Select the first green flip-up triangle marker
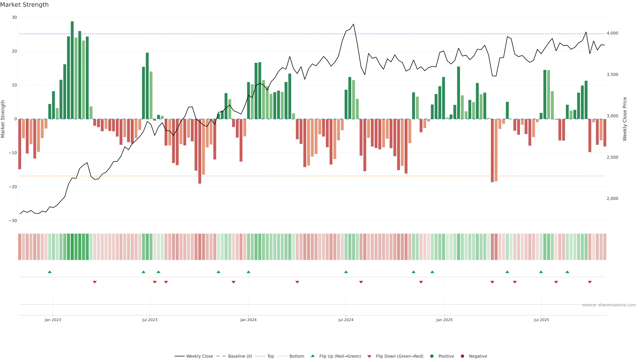644x362 pixels. (50, 272)
